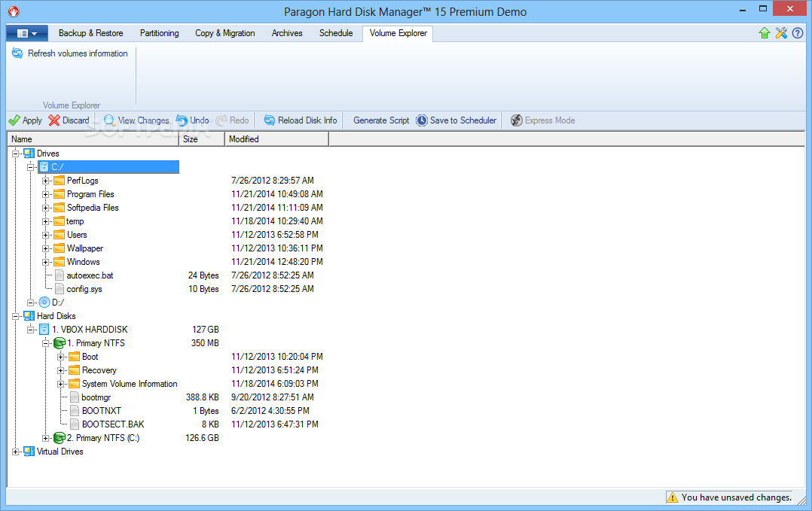Image resolution: width=812 pixels, height=511 pixels.
Task: Click the Recovery folder icon
Action: pos(75,370)
